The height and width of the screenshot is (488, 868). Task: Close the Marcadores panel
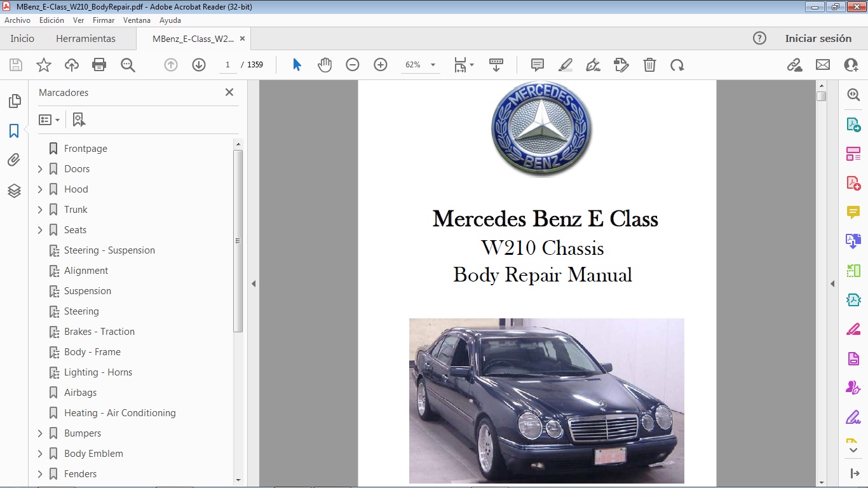tap(229, 92)
